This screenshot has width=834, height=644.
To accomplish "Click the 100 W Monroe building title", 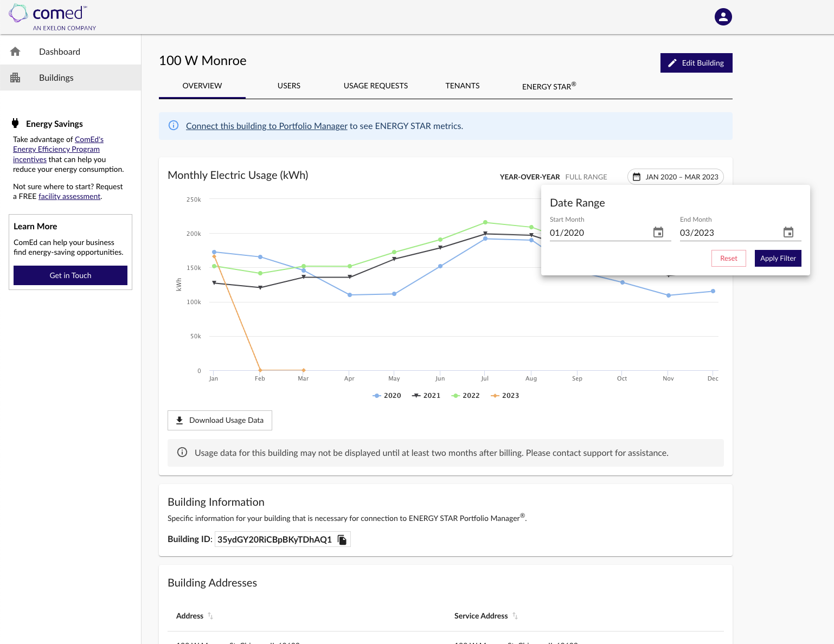I will (203, 61).
